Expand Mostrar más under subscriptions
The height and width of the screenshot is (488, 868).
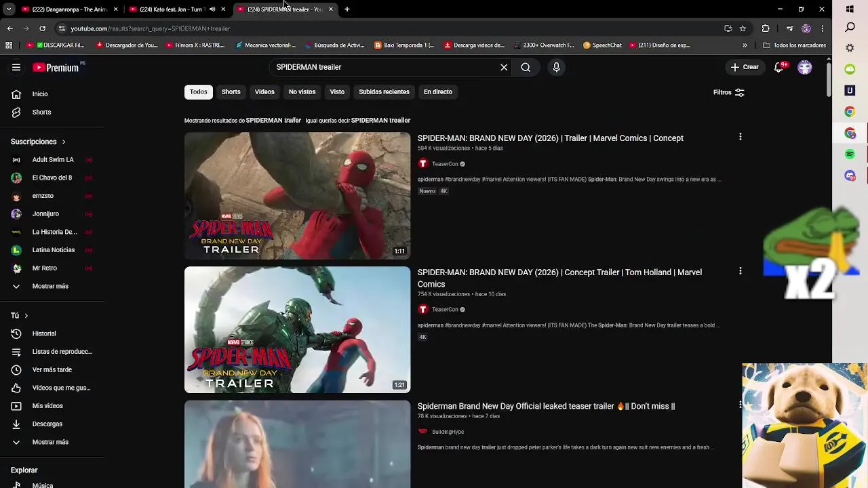(x=52, y=286)
